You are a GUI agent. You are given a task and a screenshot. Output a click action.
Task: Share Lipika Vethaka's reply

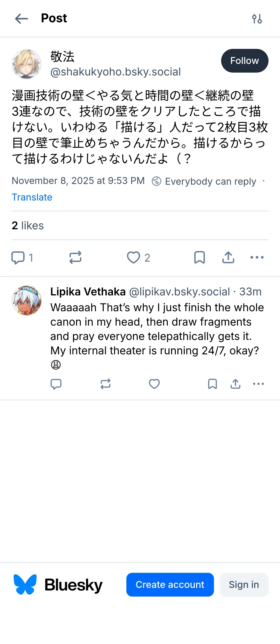pos(235,384)
